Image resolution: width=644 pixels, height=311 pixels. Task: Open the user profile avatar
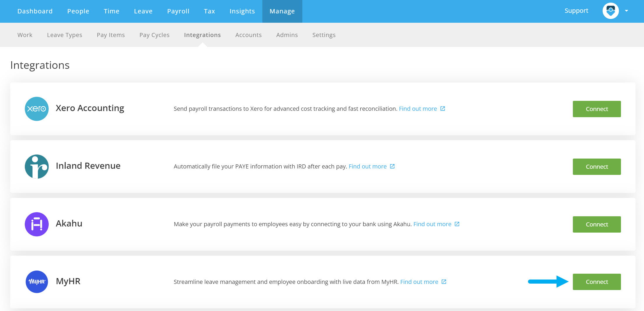pos(610,11)
